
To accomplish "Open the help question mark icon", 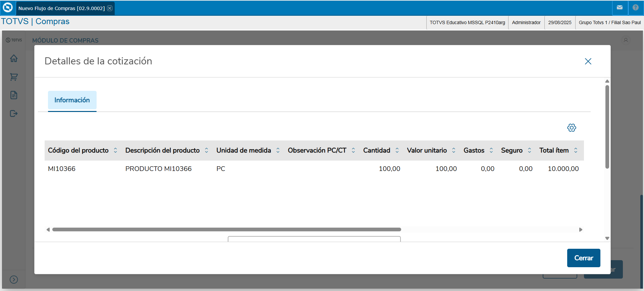I will coord(636,7).
